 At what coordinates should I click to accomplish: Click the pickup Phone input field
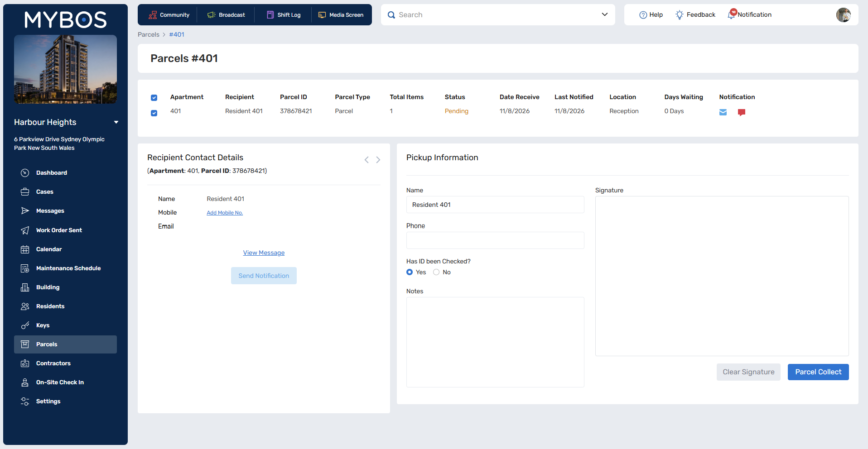tap(495, 240)
